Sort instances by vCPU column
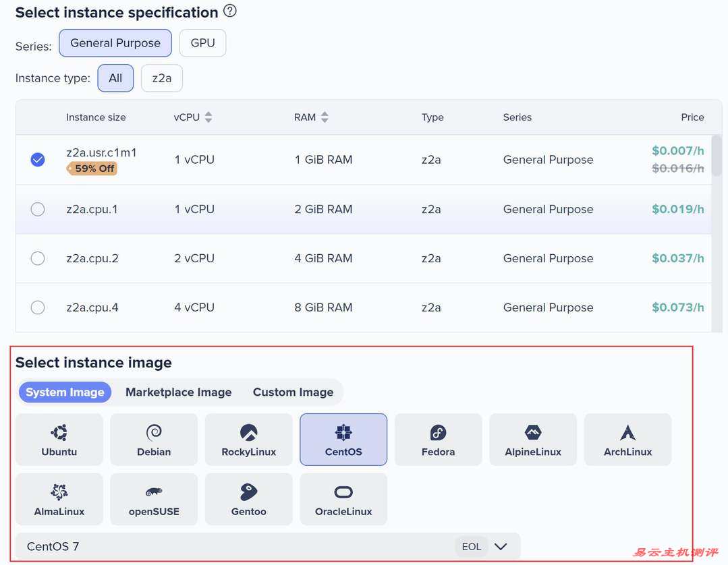The image size is (728, 565). click(x=208, y=117)
